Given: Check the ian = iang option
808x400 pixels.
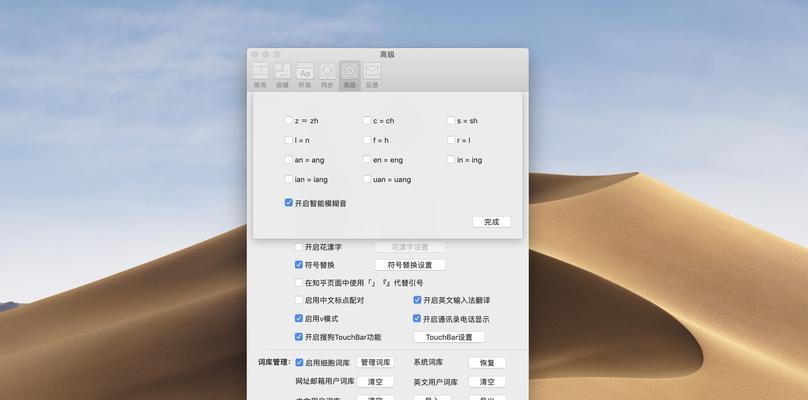Looking at the screenshot, I should [289, 179].
